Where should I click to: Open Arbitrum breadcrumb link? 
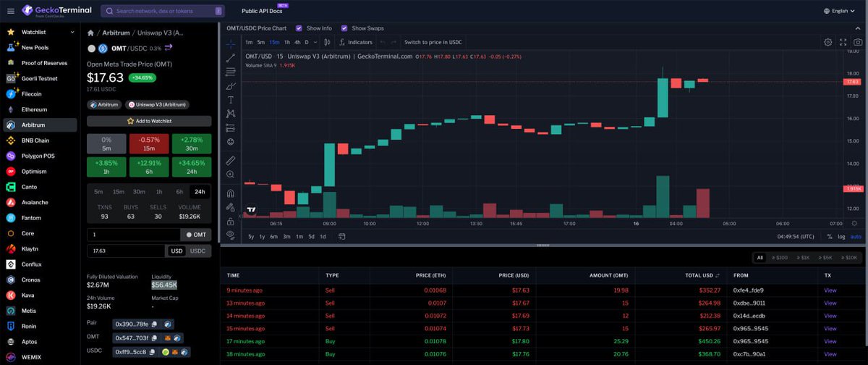coord(114,33)
